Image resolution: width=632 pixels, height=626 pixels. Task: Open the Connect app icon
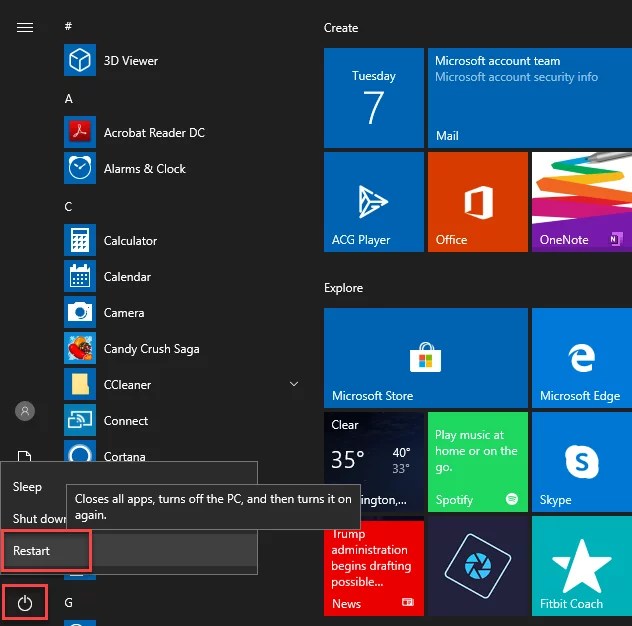pyautogui.click(x=80, y=420)
